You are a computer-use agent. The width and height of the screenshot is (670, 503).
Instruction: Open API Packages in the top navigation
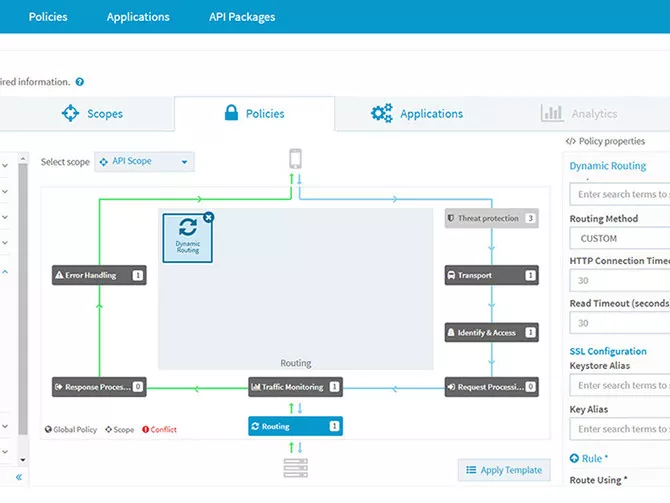(242, 17)
